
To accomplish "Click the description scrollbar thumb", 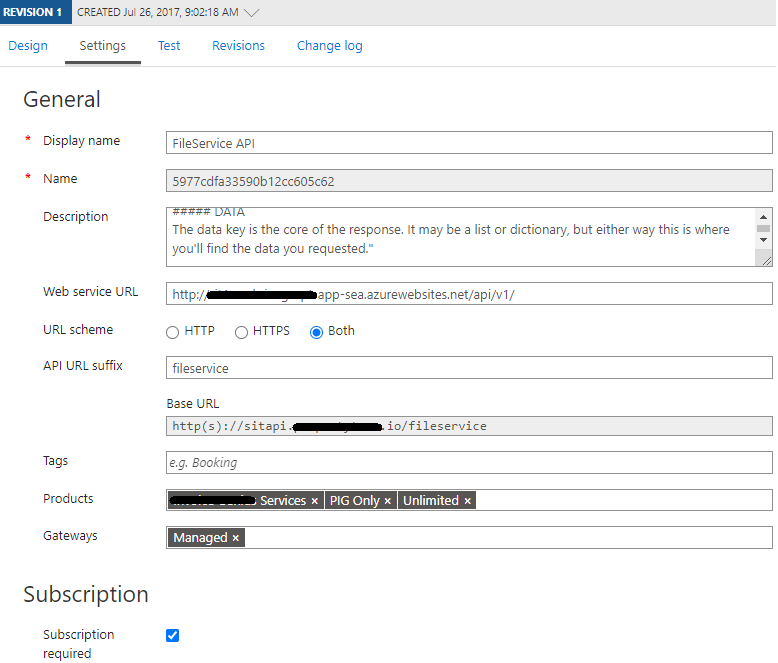I will [x=763, y=228].
